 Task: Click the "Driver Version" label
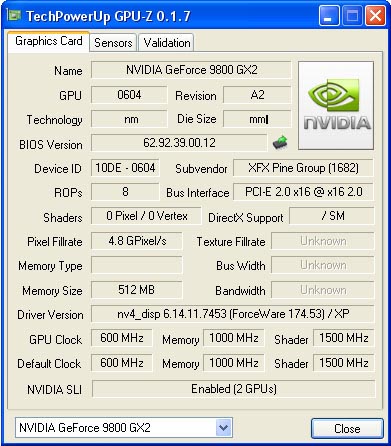pos(50,315)
